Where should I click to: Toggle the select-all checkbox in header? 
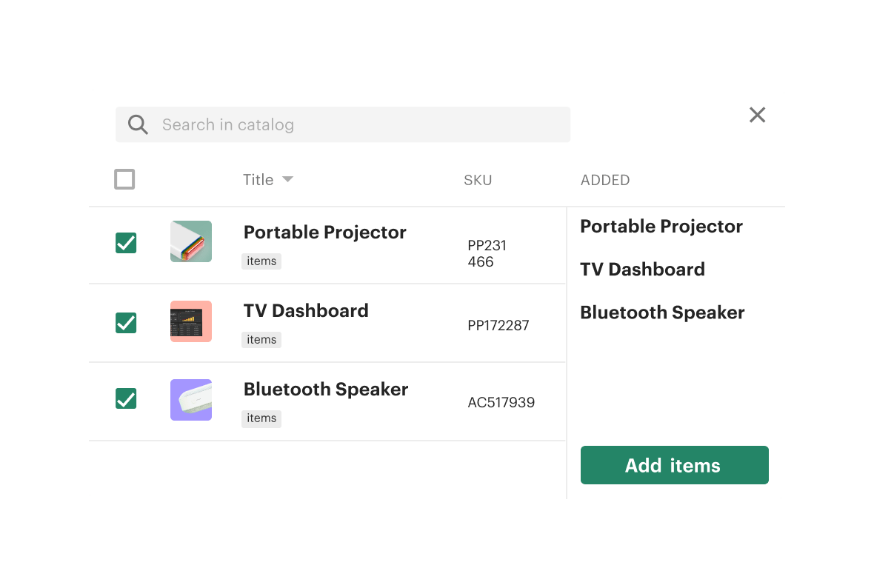tap(124, 179)
